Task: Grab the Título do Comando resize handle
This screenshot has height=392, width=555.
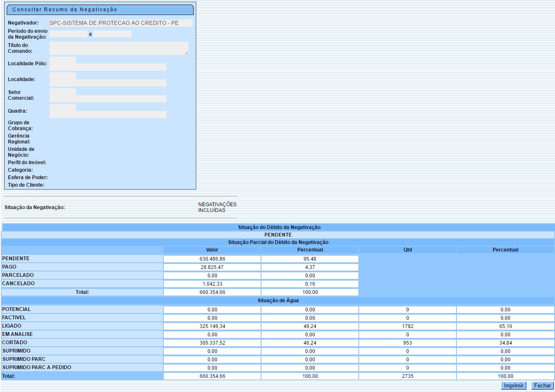Action: coord(186,53)
